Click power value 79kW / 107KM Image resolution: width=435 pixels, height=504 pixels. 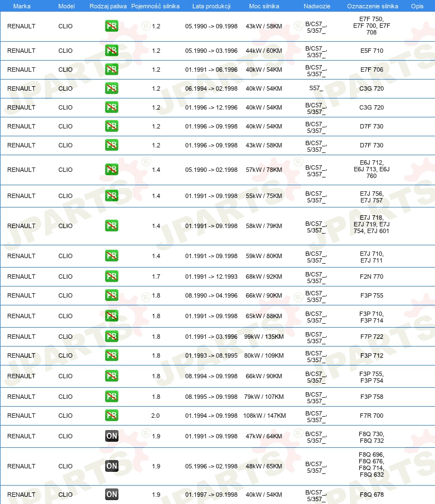264,397
